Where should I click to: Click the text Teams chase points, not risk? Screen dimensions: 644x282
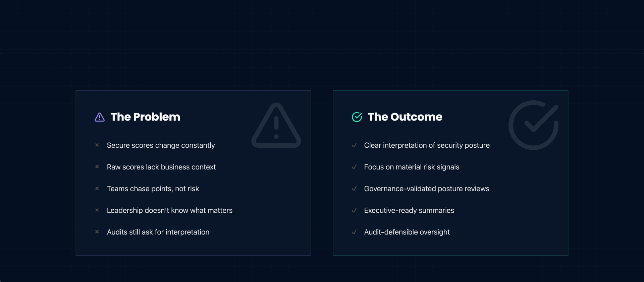tap(153, 189)
